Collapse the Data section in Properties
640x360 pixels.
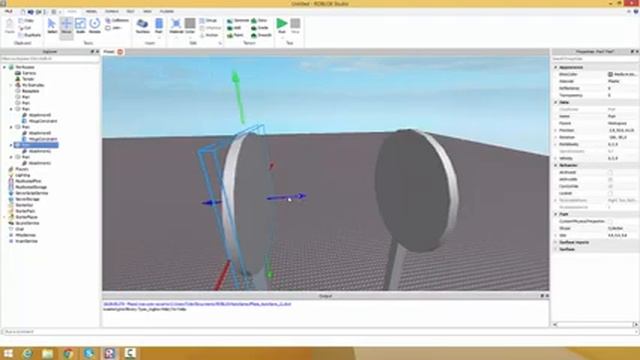pos(556,102)
